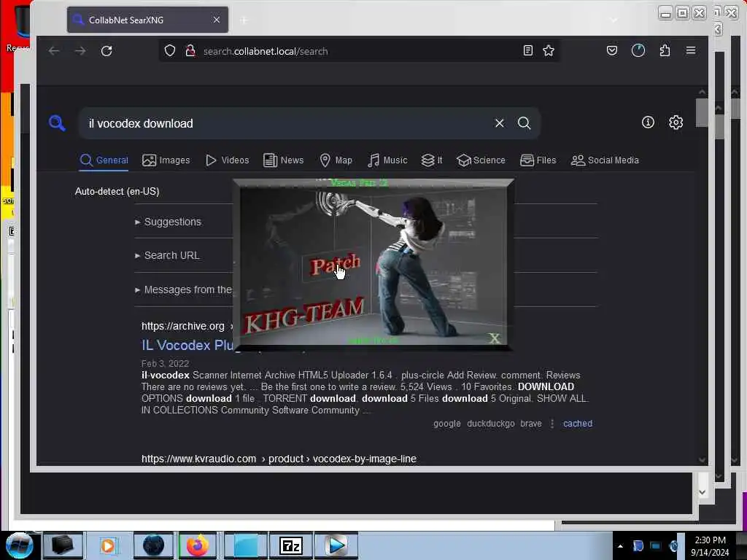The height and width of the screenshot is (560, 747).
Task: Click the 'brave' engine label under result
Action: 531,424
